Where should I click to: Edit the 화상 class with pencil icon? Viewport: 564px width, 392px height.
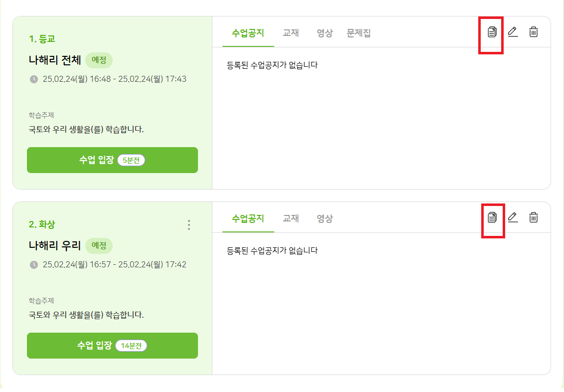pyautogui.click(x=513, y=217)
